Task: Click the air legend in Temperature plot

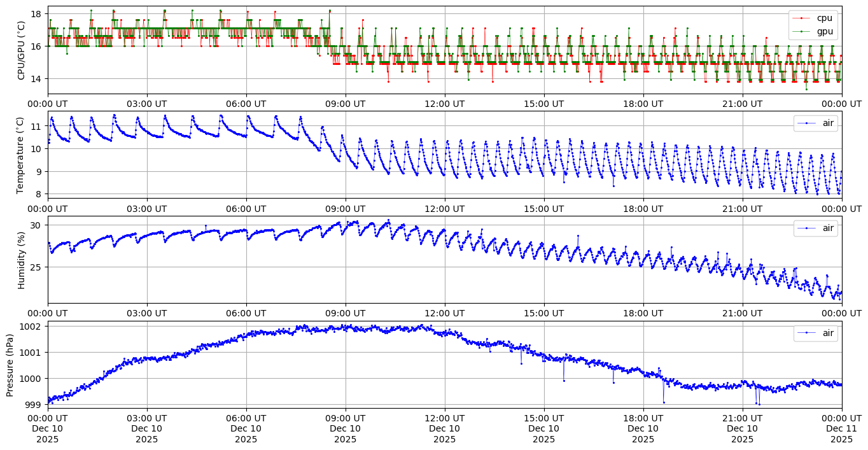Action: click(x=828, y=123)
